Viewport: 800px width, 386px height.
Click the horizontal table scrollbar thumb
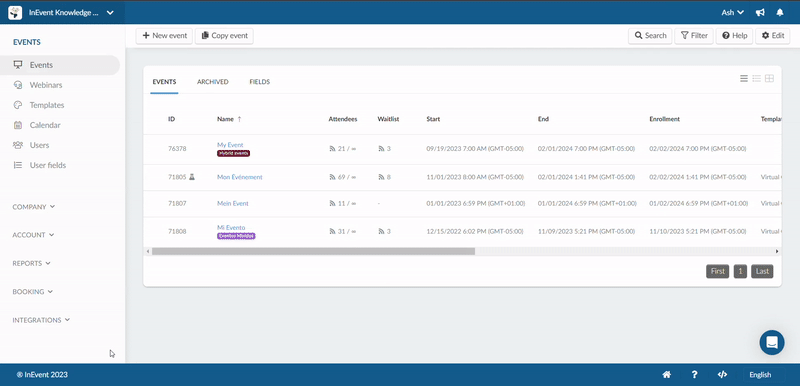point(313,251)
